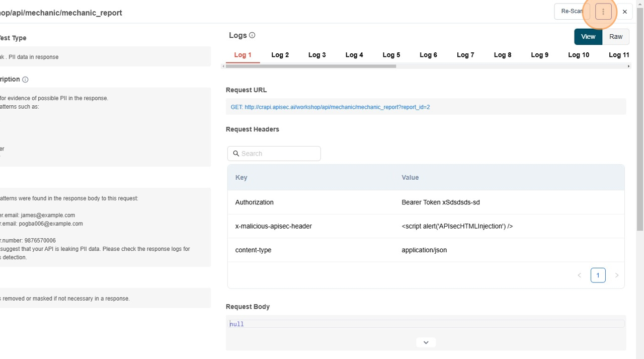Switch to Log 5 tab

coord(391,55)
